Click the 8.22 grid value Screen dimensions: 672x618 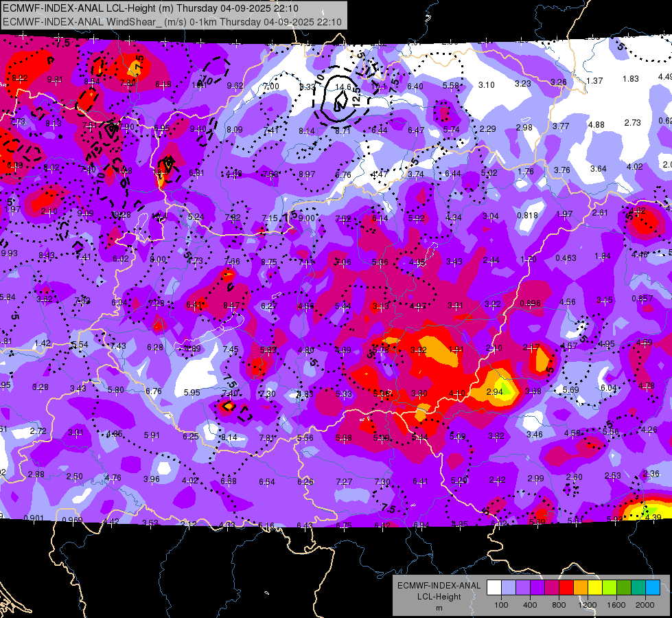tap(20, 78)
